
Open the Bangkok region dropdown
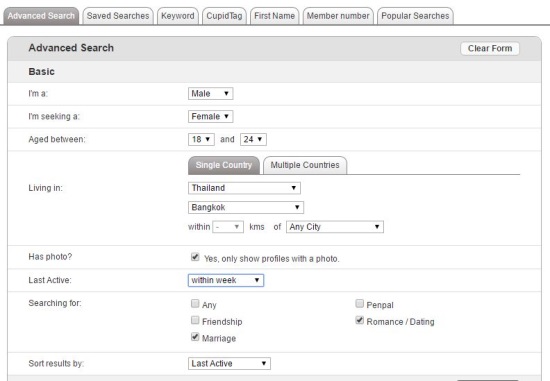coord(246,207)
